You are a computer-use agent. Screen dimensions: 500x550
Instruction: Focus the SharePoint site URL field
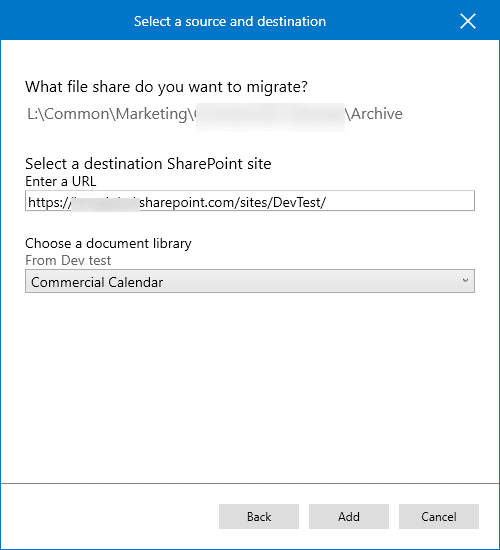coord(250,201)
